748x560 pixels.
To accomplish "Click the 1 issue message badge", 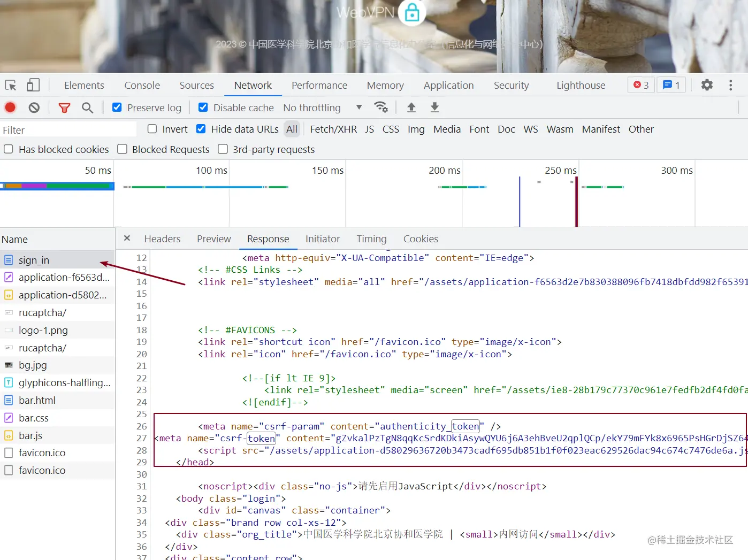I will (671, 85).
